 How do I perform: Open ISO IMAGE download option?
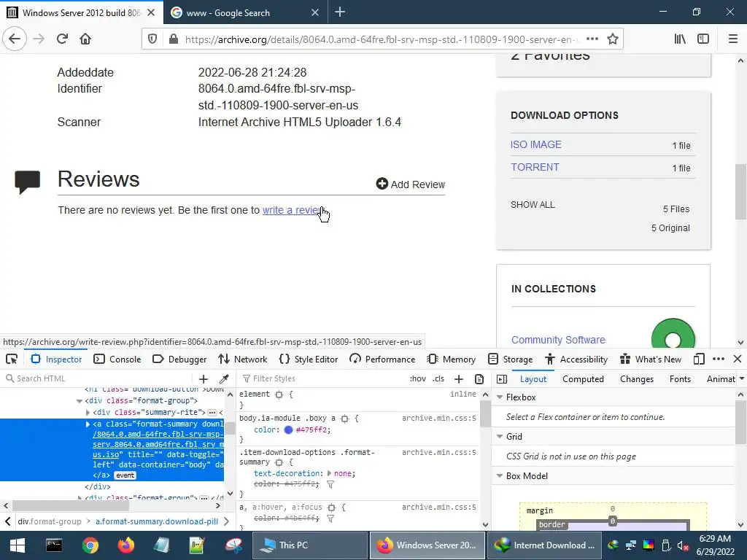click(x=536, y=144)
